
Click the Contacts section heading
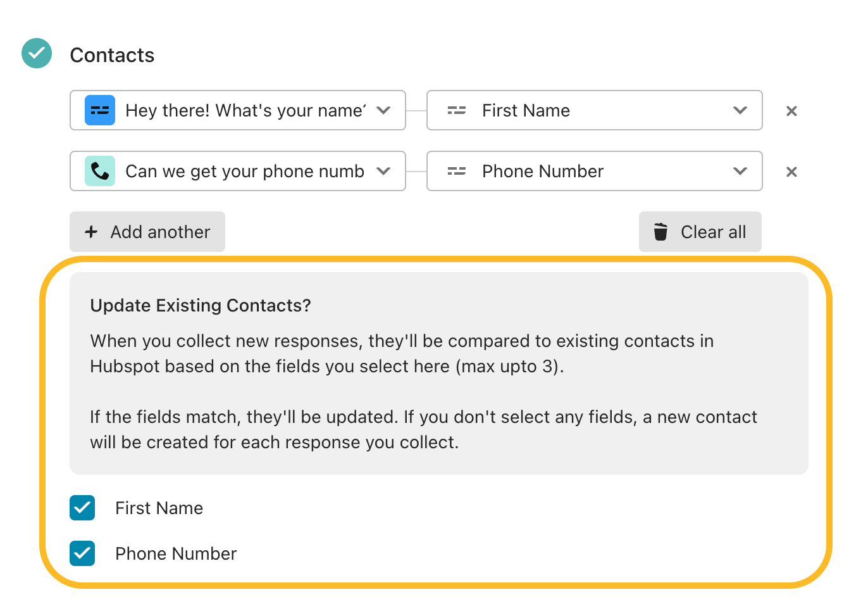pos(112,55)
